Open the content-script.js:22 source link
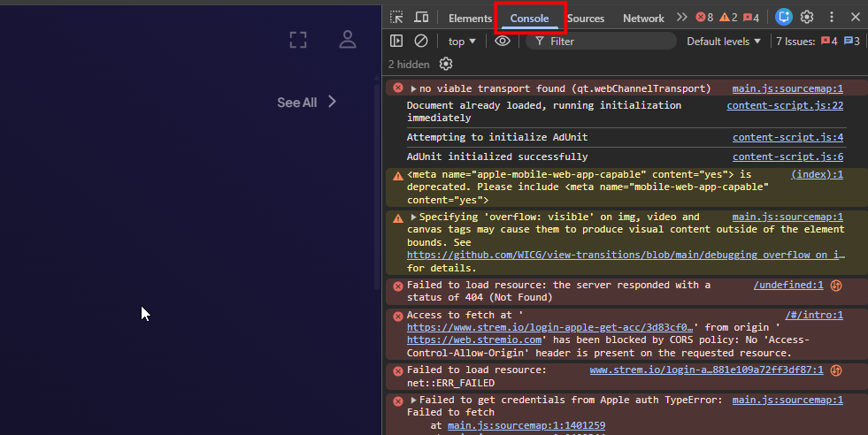 tap(784, 105)
